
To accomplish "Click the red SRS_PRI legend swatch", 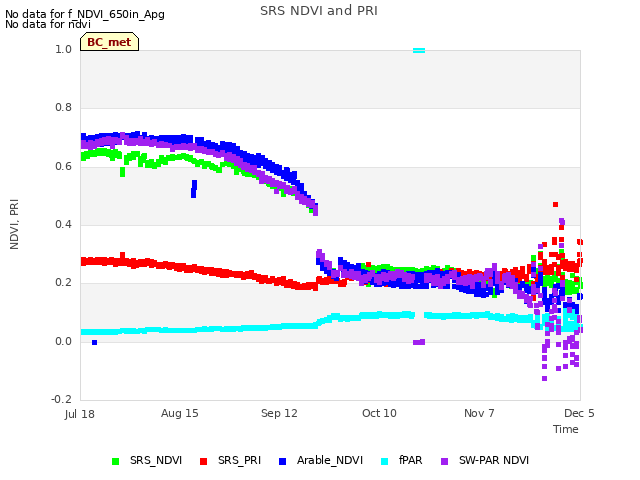I will click(203, 461).
